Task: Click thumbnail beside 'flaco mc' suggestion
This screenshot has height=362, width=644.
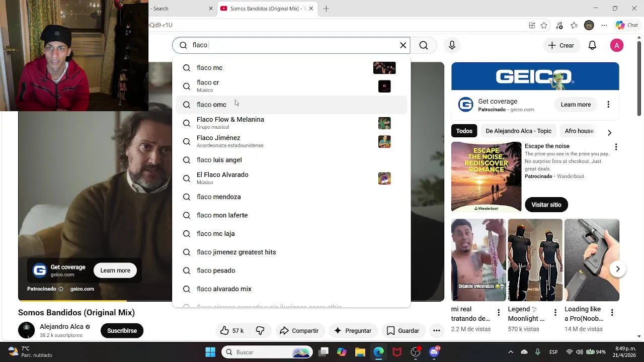Action: tap(384, 68)
